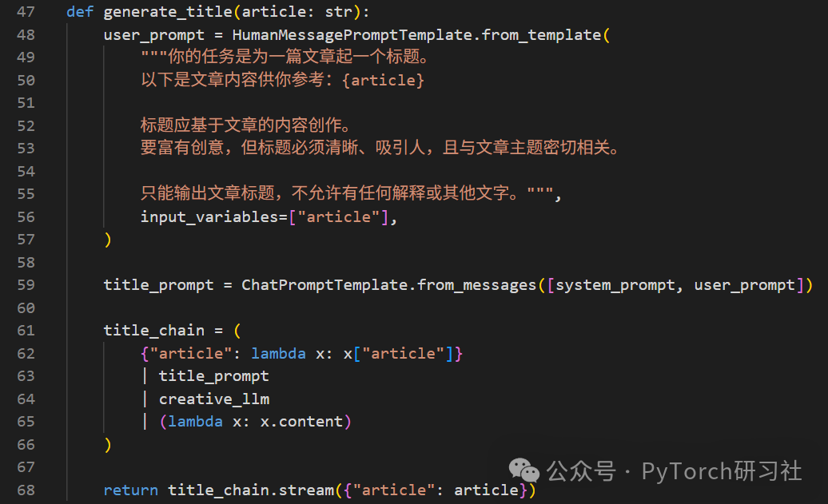
Task: Click the PyTorch研习社 watermark text
Action: [722, 471]
